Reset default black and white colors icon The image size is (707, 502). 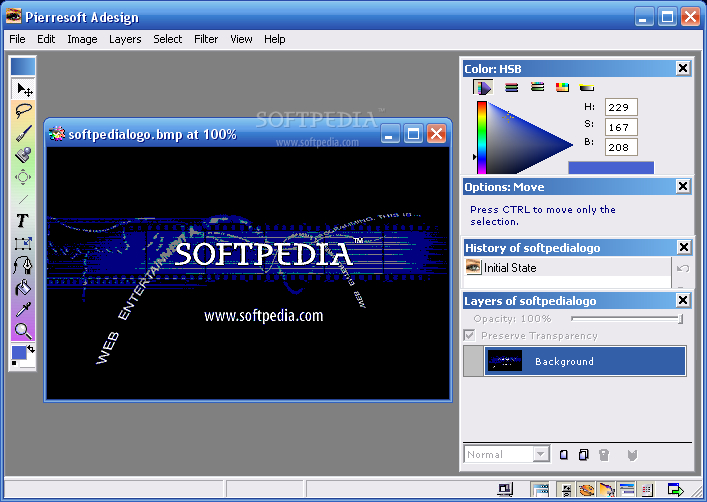[14, 363]
